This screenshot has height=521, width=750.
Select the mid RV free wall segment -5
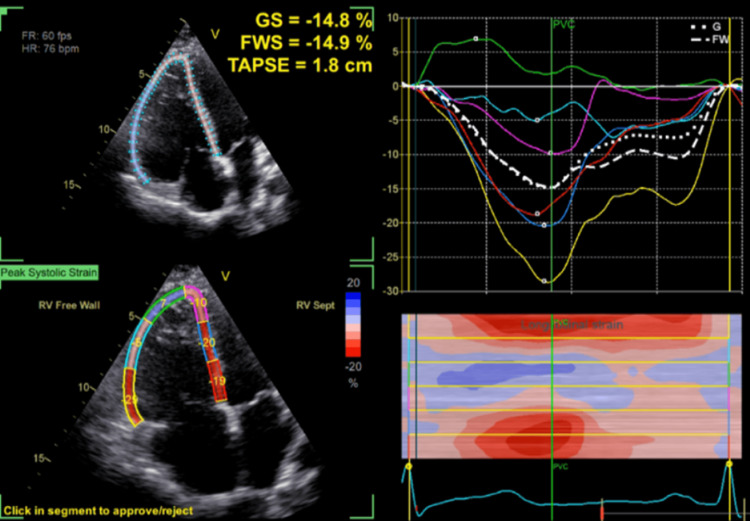[138, 343]
